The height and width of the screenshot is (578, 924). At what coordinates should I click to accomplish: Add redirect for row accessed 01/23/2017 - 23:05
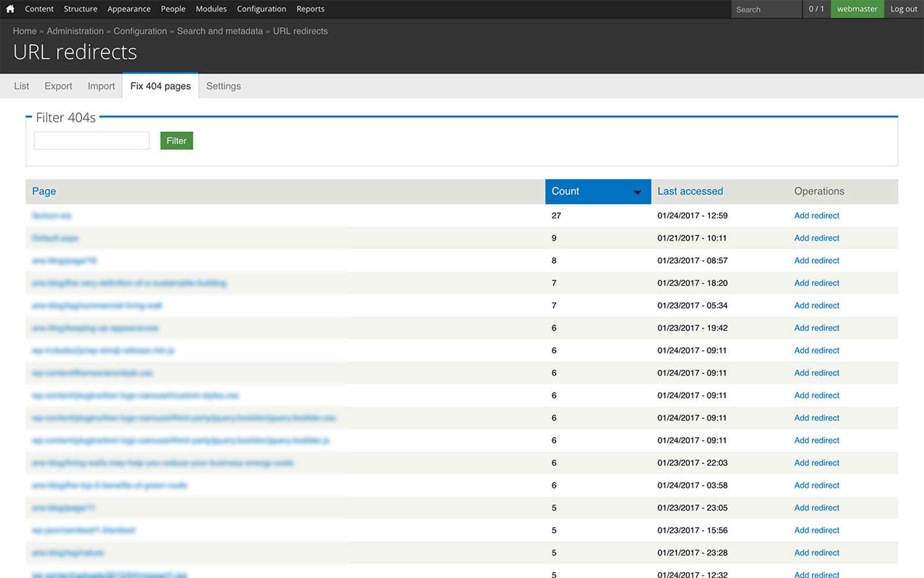[x=817, y=508]
